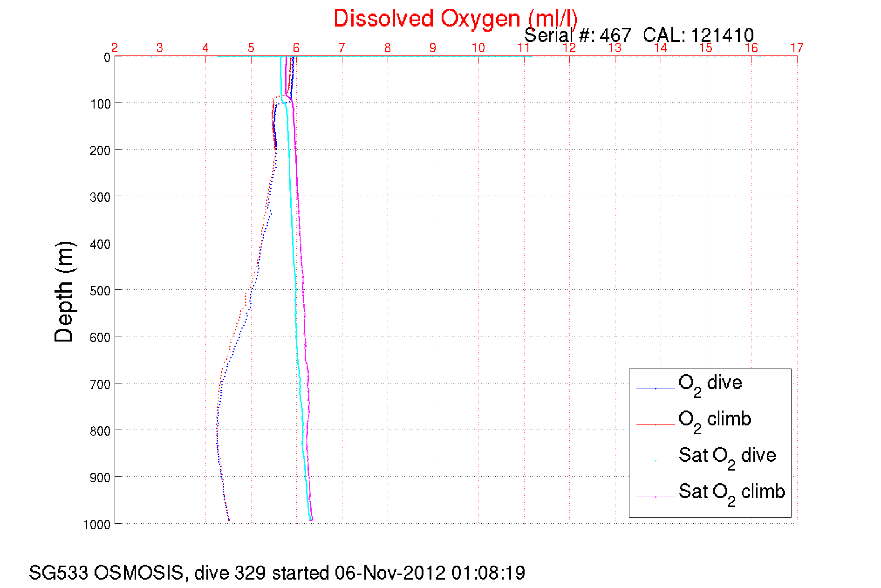Click the x-axis tick label '15'
The width and height of the screenshot is (881, 588).
point(706,48)
